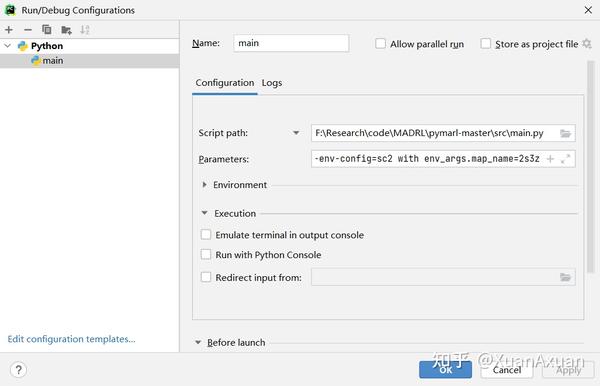Enable Allow parallel run
The image size is (600, 386).
point(380,44)
